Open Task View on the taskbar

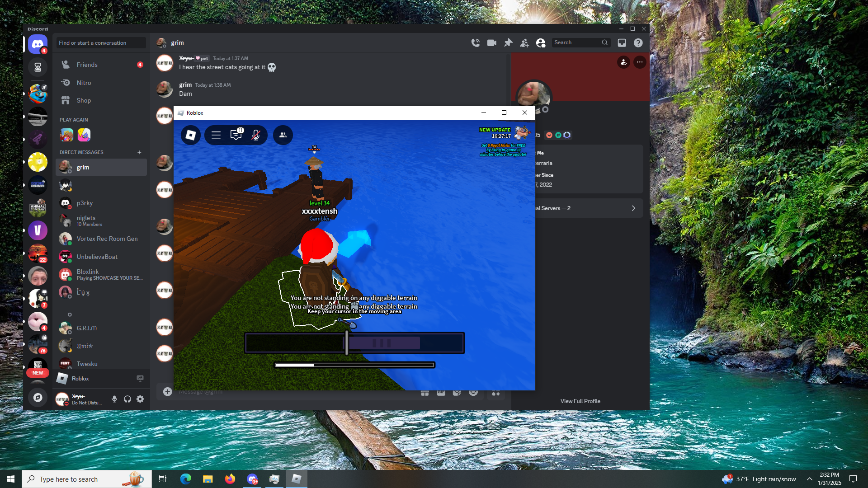coord(163,479)
